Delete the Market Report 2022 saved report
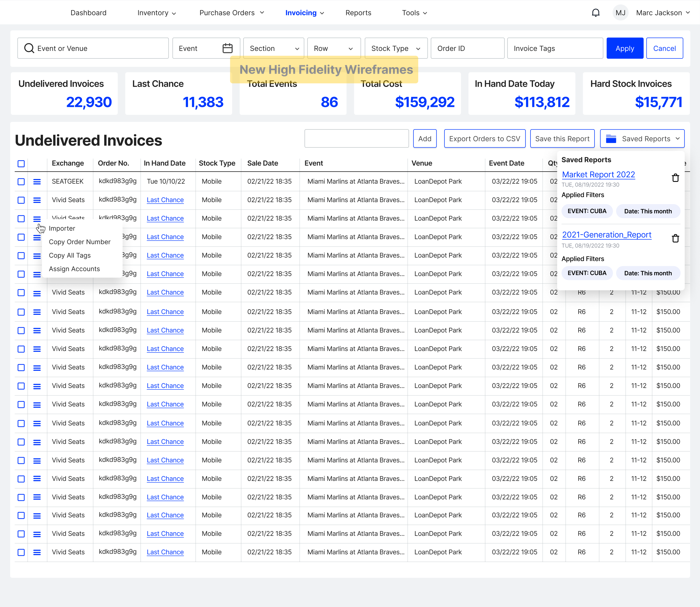 (675, 178)
